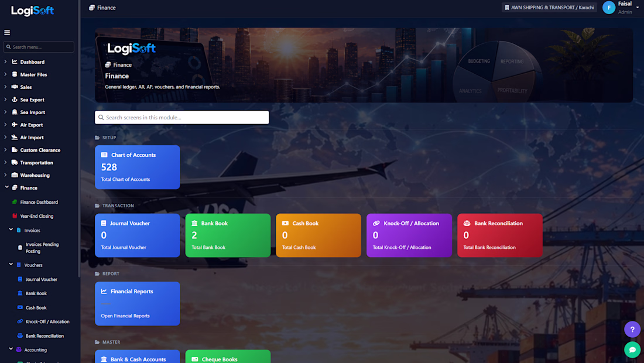Click the Warehousing icon in sidebar
The height and width of the screenshot is (363, 644).
click(15, 175)
